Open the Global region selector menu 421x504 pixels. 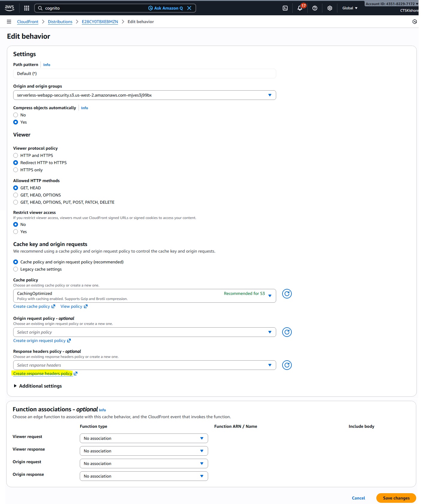tap(350, 8)
